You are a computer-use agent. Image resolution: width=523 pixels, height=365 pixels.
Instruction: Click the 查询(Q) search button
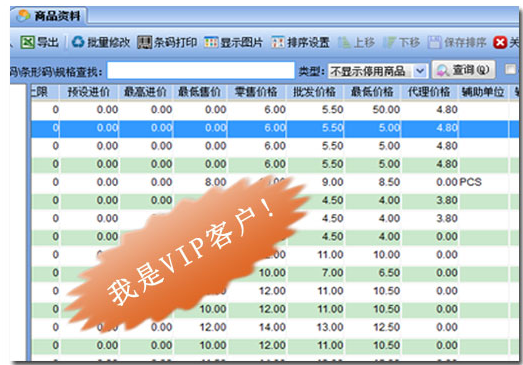[464, 70]
